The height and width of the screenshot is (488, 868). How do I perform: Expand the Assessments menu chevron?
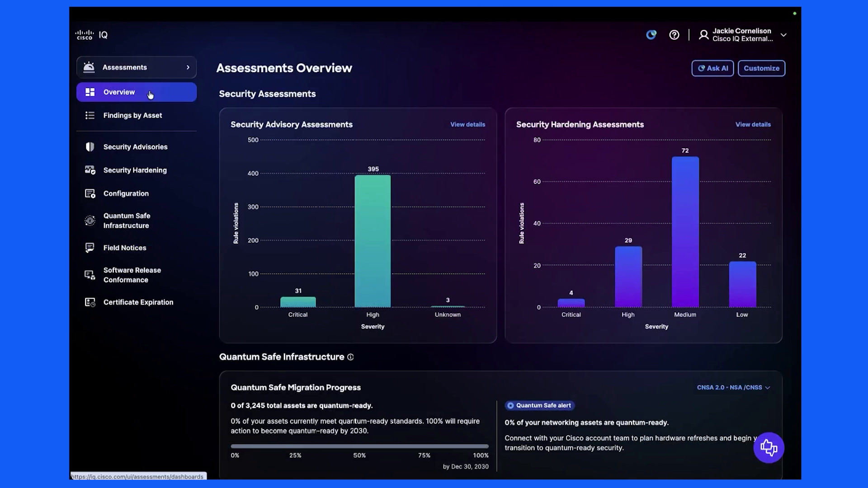coord(188,67)
